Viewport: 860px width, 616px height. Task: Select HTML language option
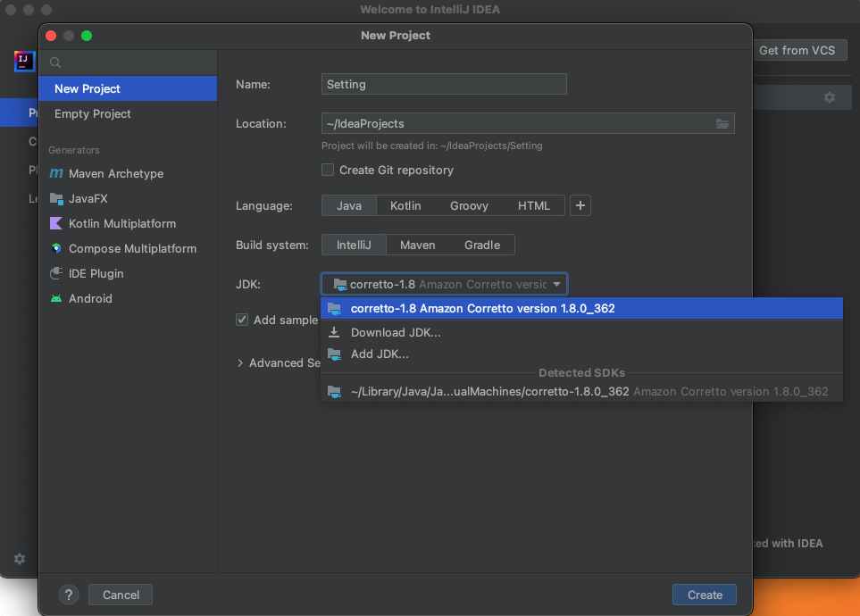coord(534,205)
